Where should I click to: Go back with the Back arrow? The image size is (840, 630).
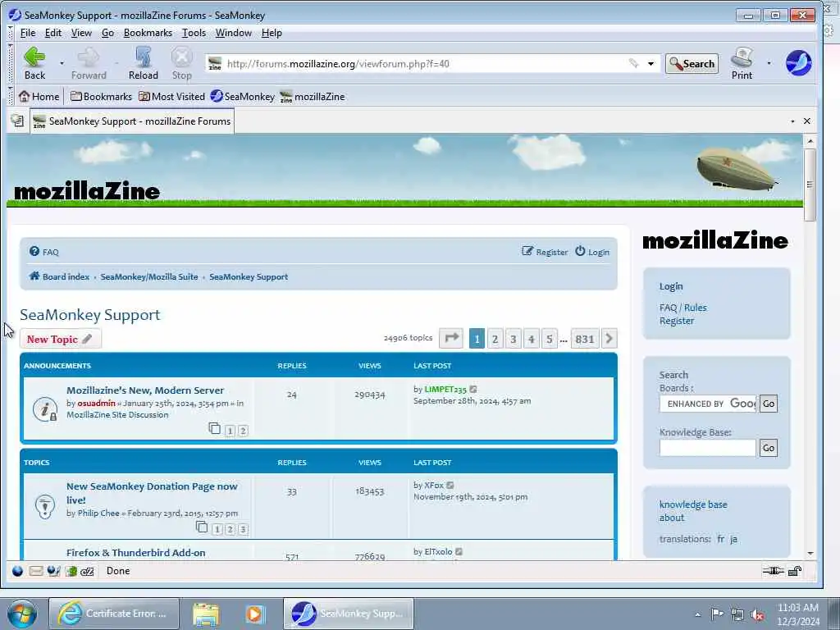point(34,63)
